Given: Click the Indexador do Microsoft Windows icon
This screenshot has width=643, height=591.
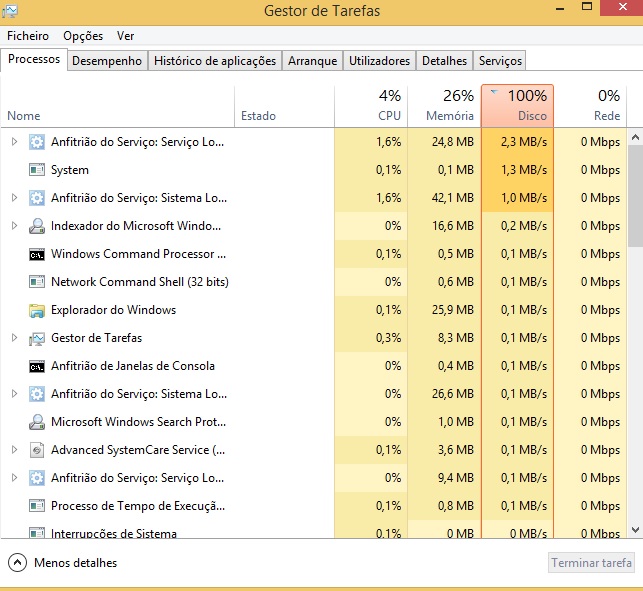Looking at the screenshot, I should (x=37, y=226).
